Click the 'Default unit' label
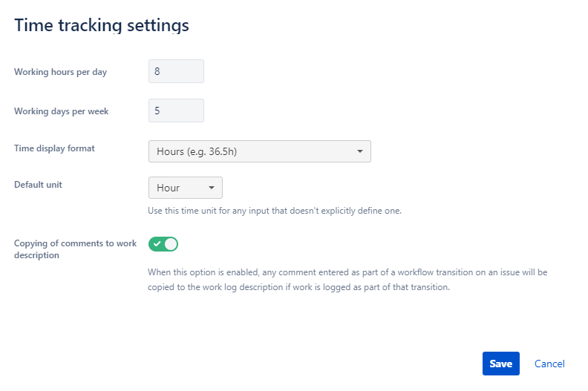The image size is (588, 391). pos(38,185)
